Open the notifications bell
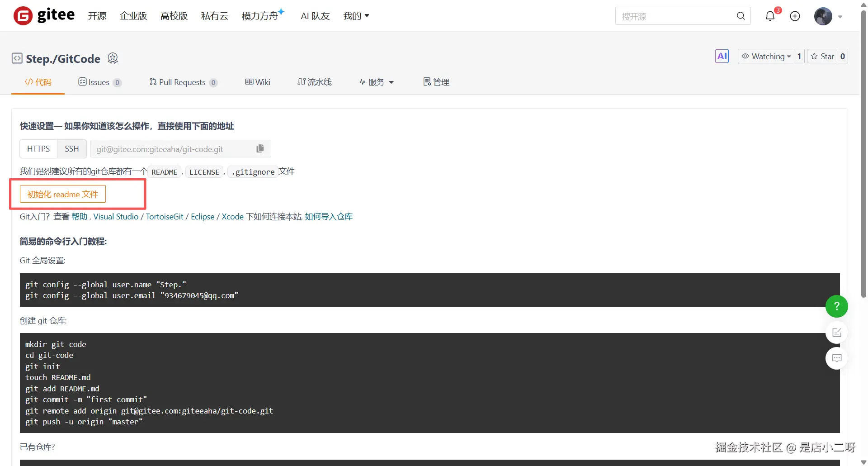Viewport: 868px width, 466px height. tap(770, 16)
